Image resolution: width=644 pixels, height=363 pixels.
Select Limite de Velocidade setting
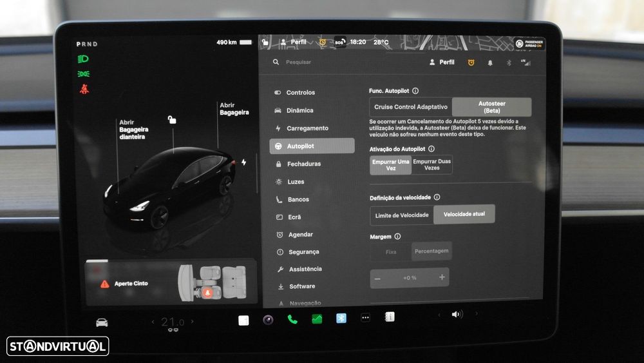(x=402, y=215)
